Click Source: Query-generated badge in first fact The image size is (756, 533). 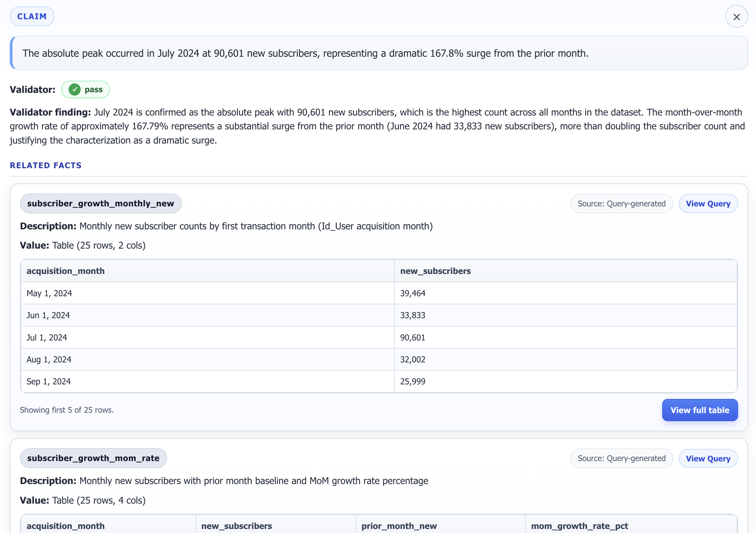pyautogui.click(x=622, y=204)
